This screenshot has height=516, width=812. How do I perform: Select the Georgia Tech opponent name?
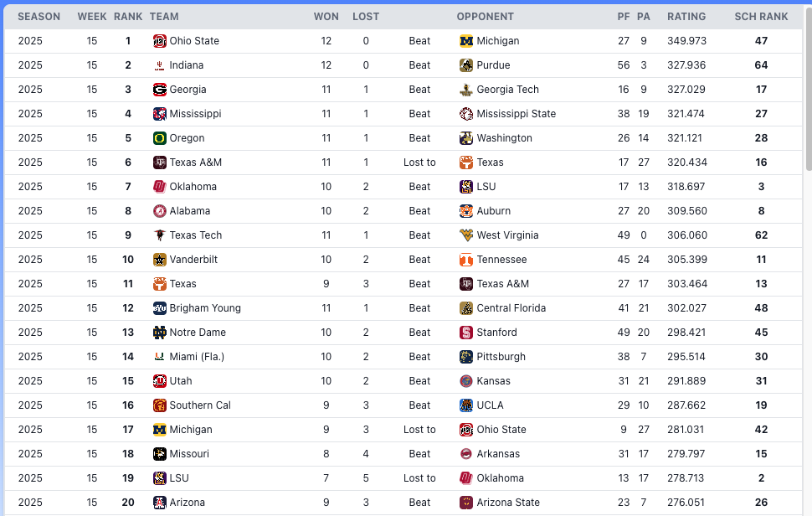pos(507,90)
